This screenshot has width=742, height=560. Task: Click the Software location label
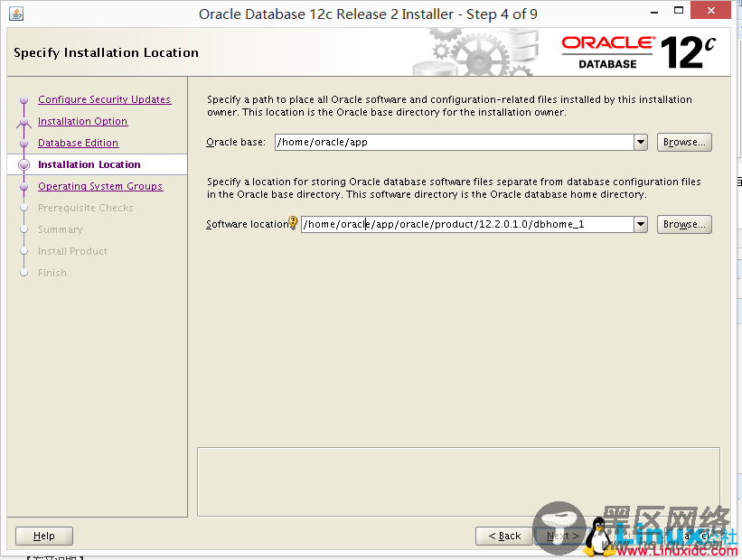(247, 224)
